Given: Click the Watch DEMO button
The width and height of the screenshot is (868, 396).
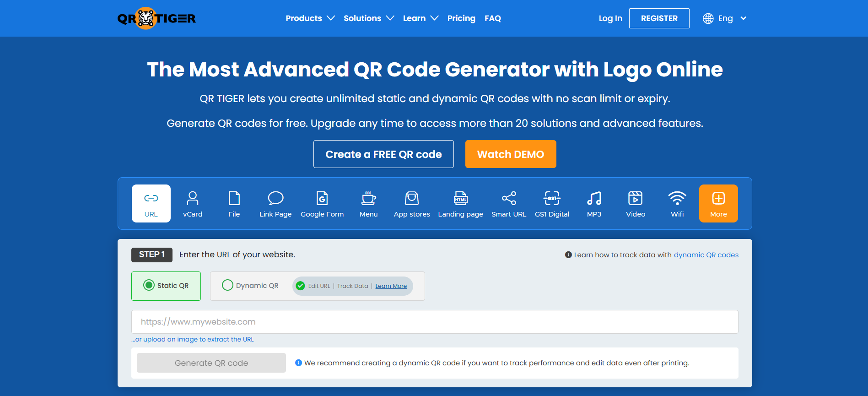Looking at the screenshot, I should [x=511, y=154].
